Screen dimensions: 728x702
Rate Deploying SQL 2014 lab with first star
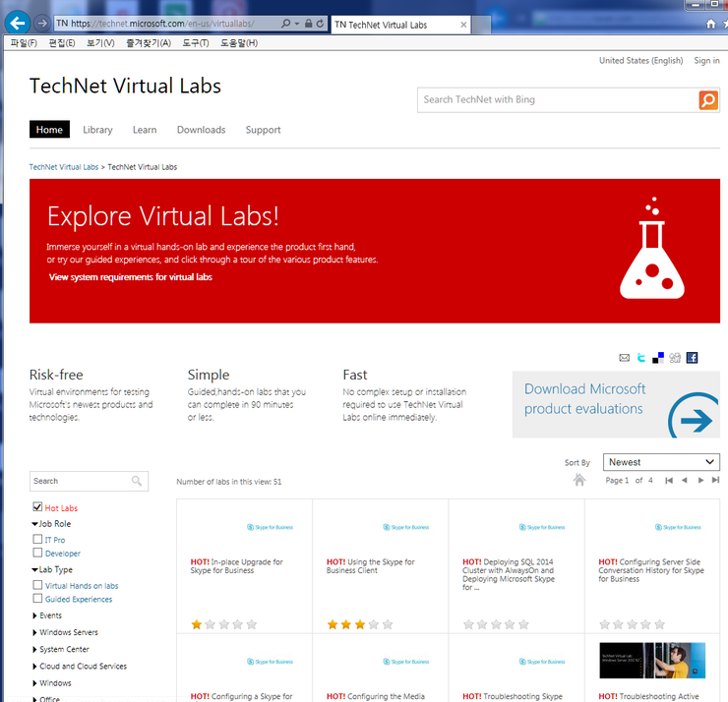468,624
